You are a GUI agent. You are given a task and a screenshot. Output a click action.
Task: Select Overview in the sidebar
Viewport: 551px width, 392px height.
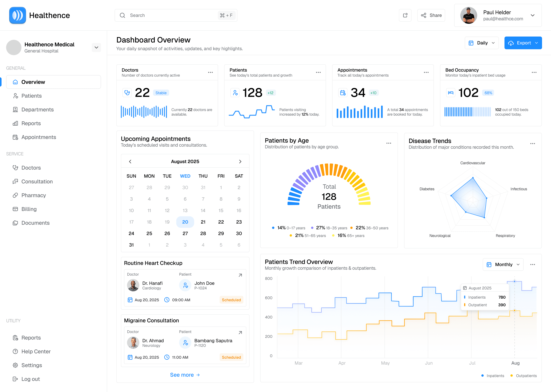(x=53, y=82)
